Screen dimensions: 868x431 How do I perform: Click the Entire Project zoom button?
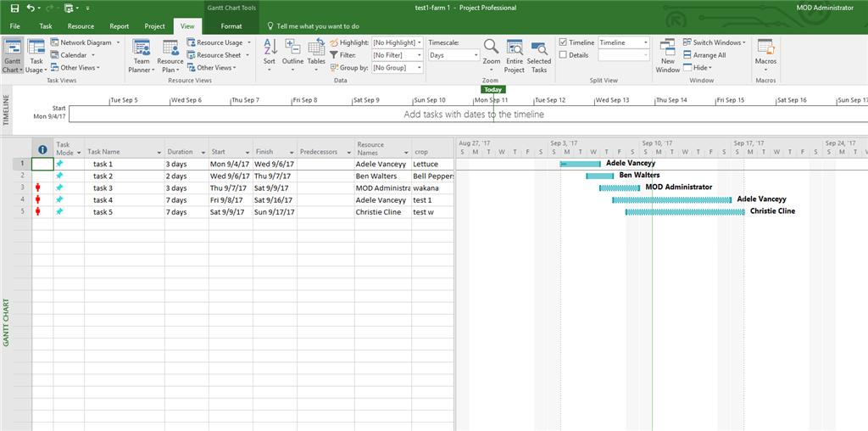click(515, 57)
